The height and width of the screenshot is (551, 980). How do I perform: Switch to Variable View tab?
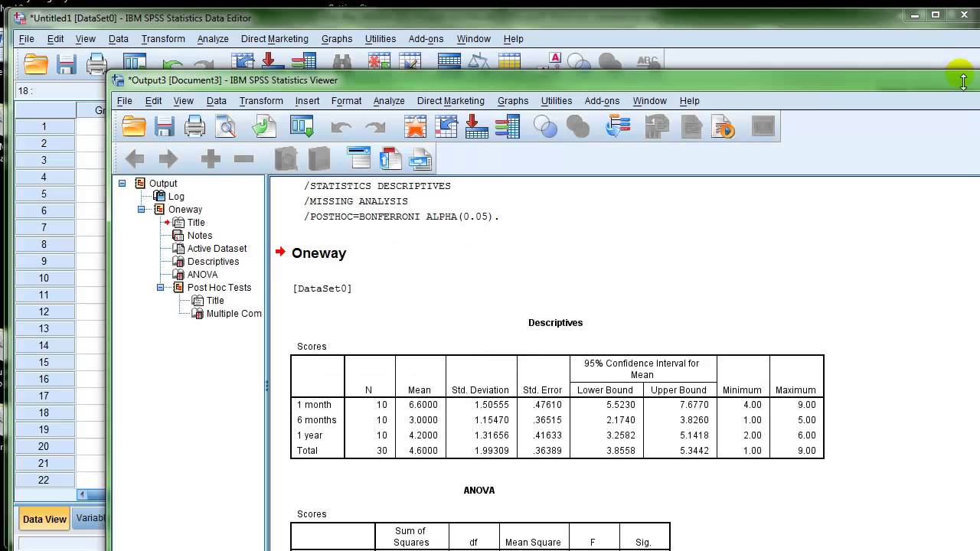(90, 518)
